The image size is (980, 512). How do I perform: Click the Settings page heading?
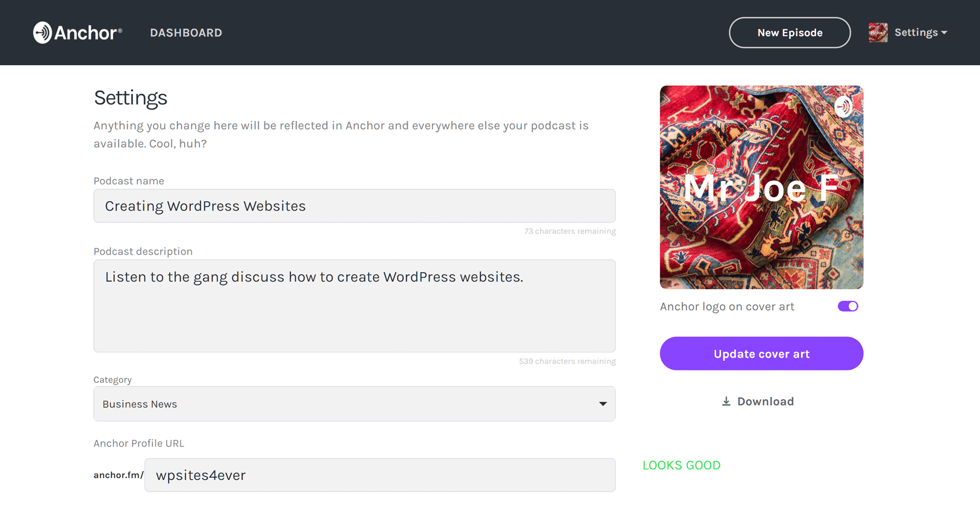[x=130, y=98]
